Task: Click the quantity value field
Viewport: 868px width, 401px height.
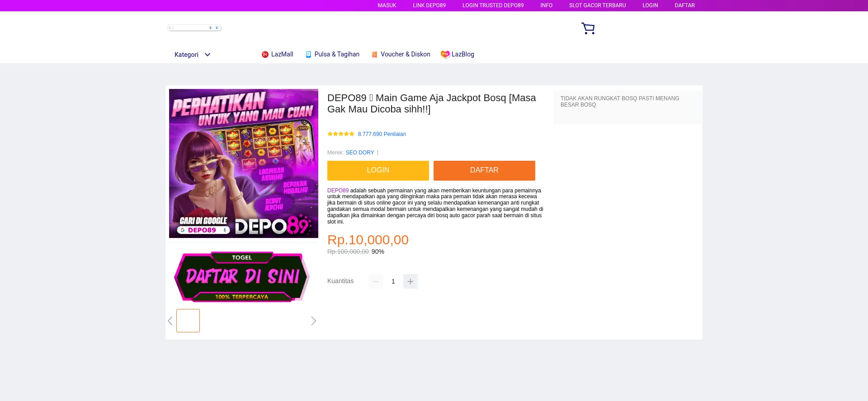Action: (x=393, y=281)
